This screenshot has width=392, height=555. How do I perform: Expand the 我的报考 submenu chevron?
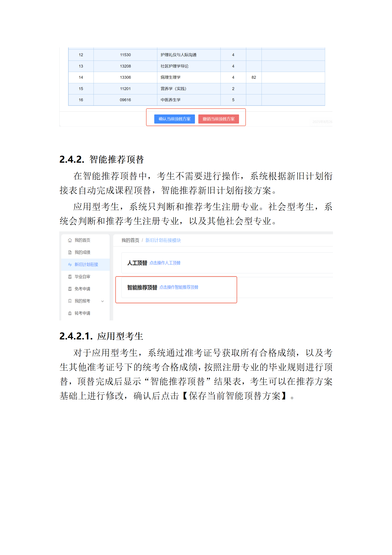[103, 301]
